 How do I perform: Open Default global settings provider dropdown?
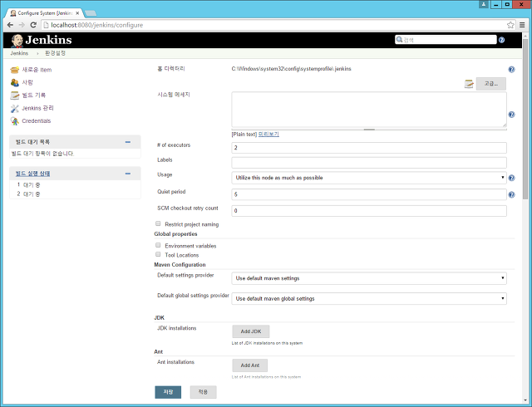click(369, 299)
